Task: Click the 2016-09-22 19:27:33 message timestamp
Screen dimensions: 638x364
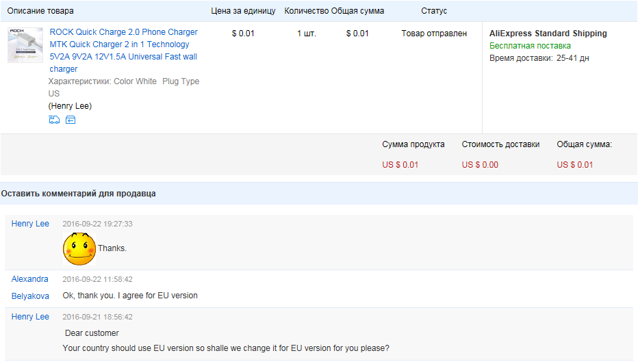Action: [97, 224]
